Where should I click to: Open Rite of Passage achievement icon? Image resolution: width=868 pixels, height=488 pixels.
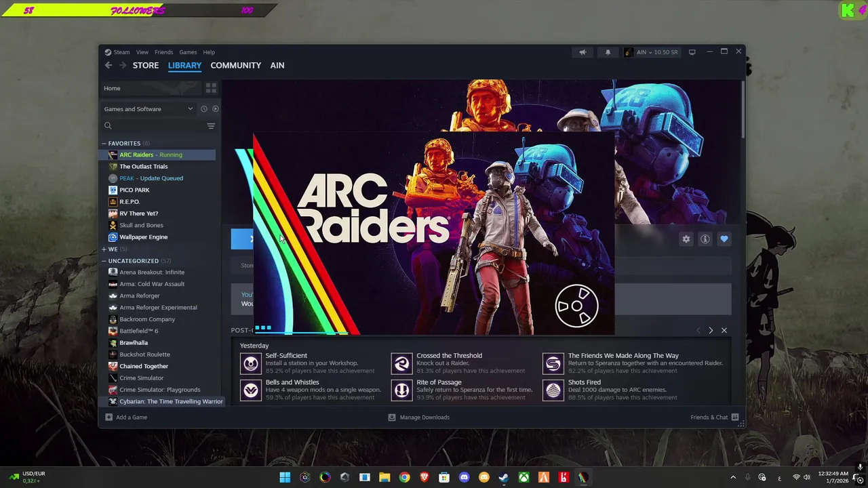[401, 390]
